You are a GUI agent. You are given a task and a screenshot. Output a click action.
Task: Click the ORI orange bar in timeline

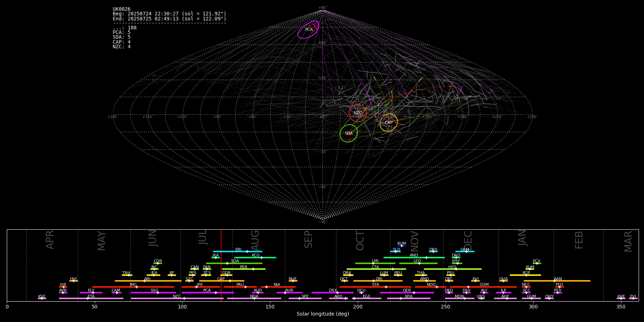378,281
